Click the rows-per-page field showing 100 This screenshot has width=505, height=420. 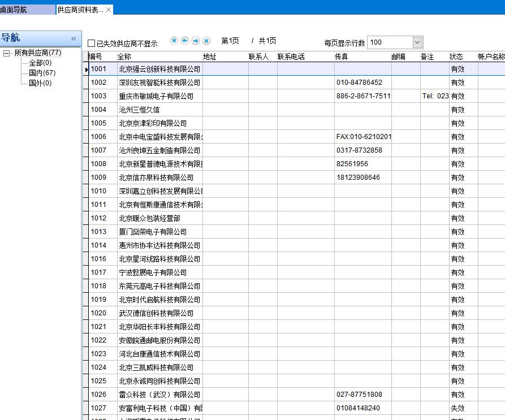click(x=389, y=42)
